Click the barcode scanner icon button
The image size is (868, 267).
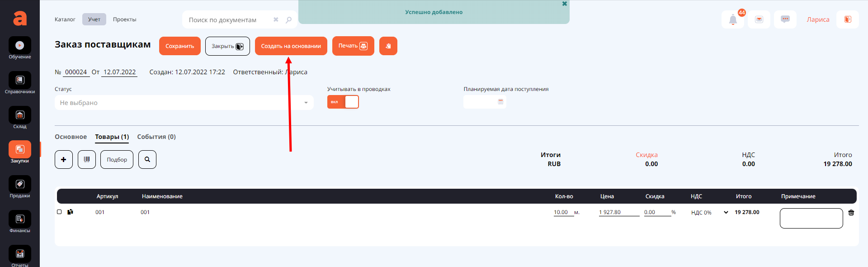point(87,159)
